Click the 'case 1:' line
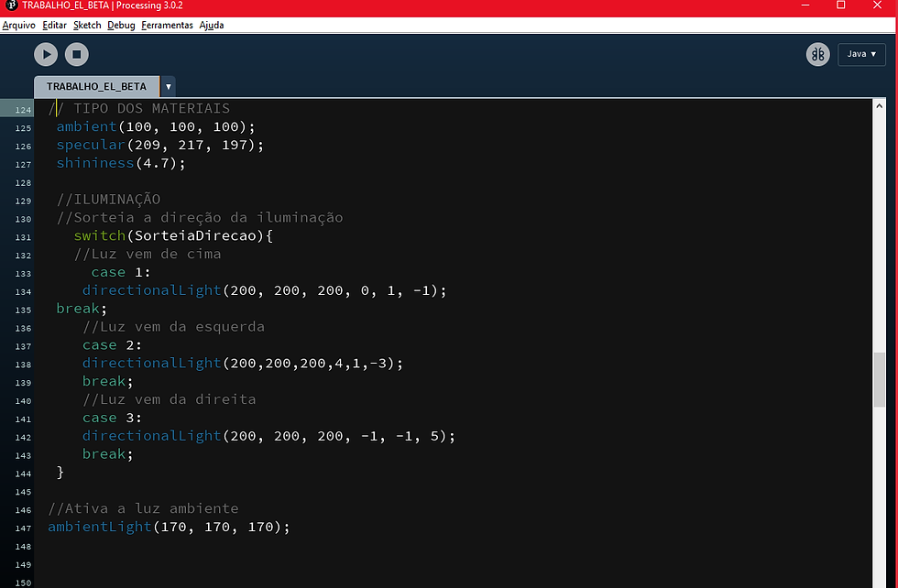 (x=121, y=273)
